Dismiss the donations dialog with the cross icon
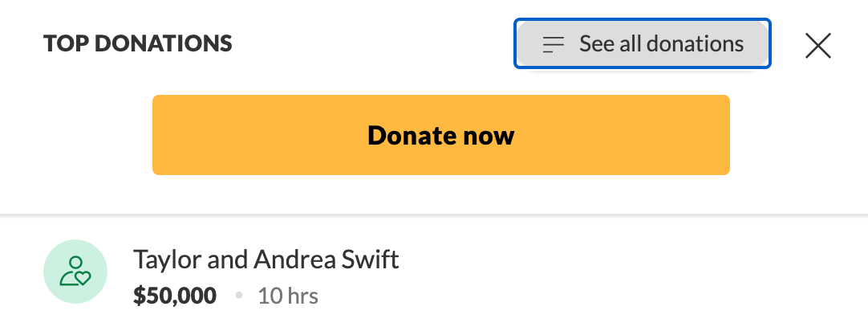The width and height of the screenshot is (868, 331). pos(817,45)
